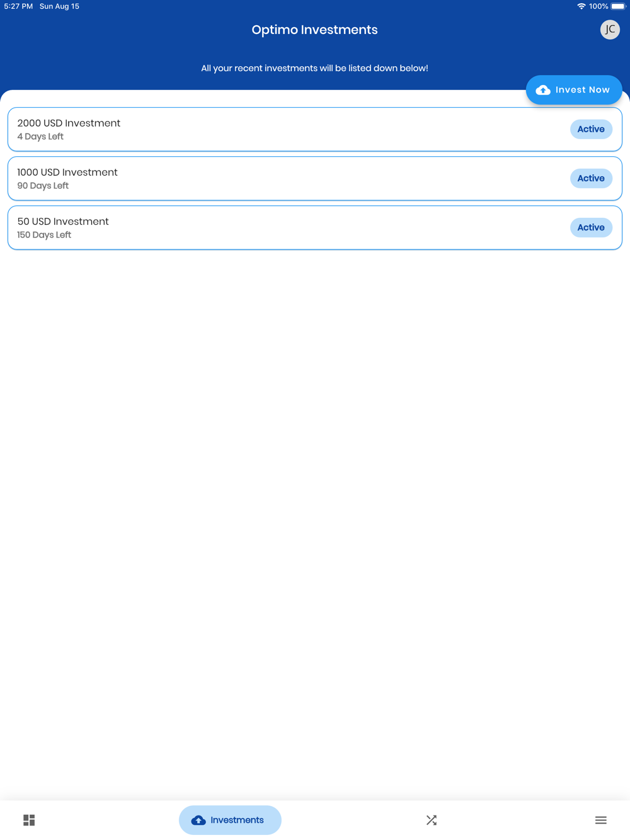Tap the 5:27 PM clock in status bar

(18, 6)
